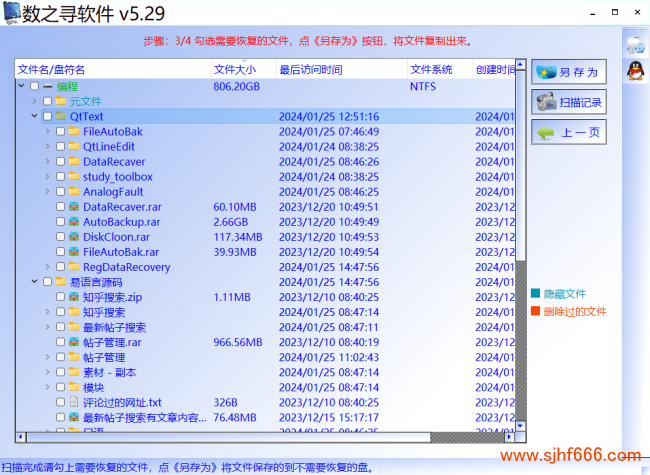Viewport: 650px width, 475px height.
Task: Click the archive icon of DiskCloon.rar
Action: point(74,237)
